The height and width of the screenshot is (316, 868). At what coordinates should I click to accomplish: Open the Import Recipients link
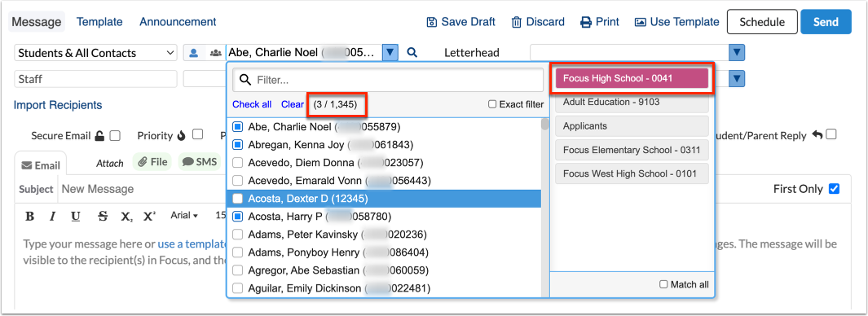pyautogui.click(x=58, y=105)
